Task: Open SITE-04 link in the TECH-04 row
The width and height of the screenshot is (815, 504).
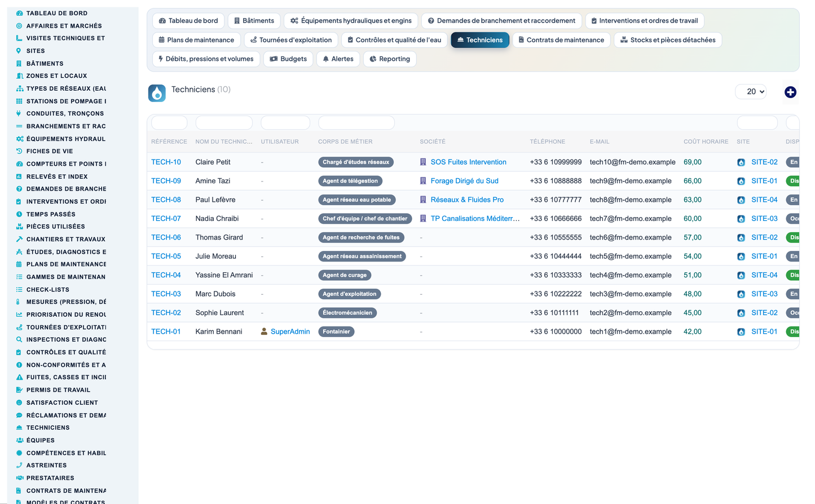Action: pyautogui.click(x=764, y=275)
